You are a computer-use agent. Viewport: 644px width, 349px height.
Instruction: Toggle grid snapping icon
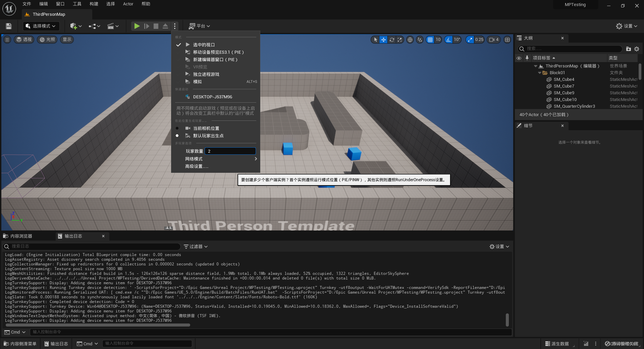pyautogui.click(x=430, y=40)
